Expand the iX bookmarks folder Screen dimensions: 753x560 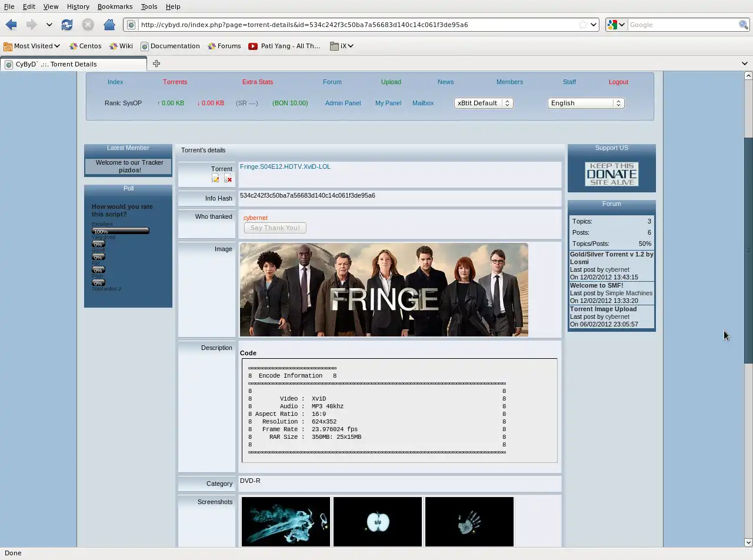tap(341, 46)
